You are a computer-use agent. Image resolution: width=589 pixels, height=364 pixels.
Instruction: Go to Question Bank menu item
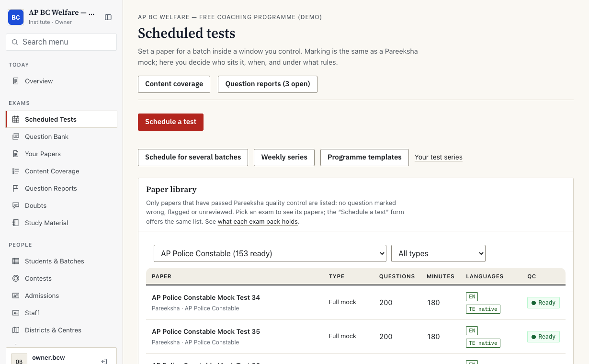pyautogui.click(x=61, y=136)
